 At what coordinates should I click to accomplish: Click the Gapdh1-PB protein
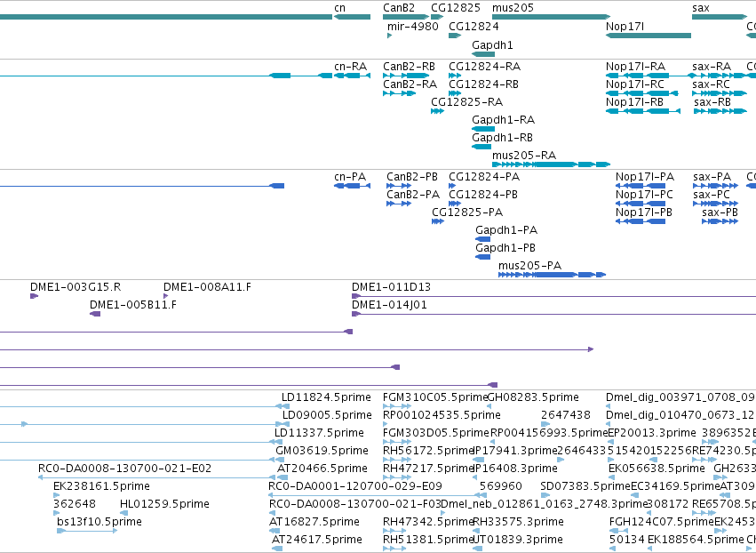coord(482,257)
